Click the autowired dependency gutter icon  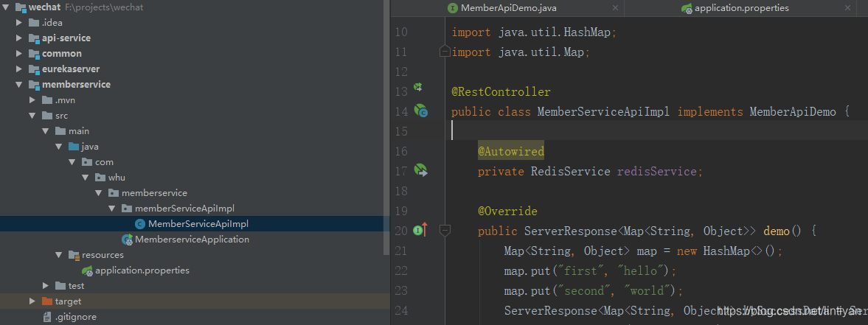tap(421, 171)
